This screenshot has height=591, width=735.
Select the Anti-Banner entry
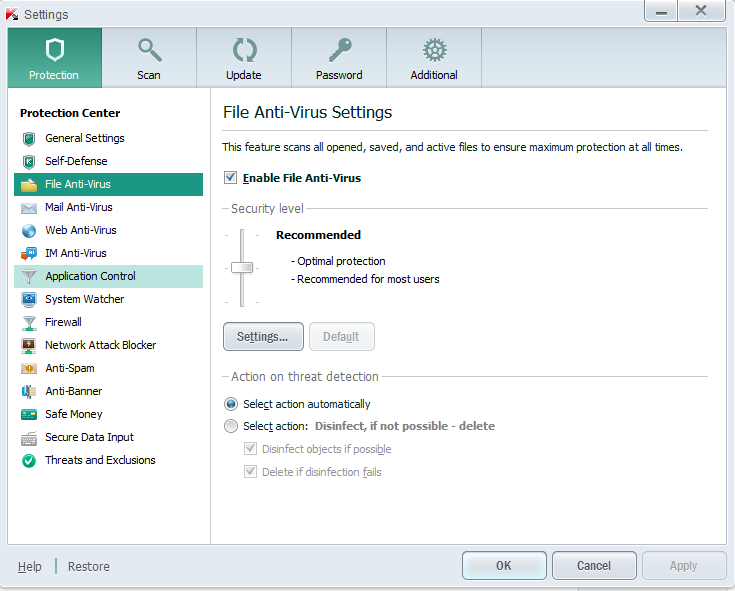coord(108,391)
